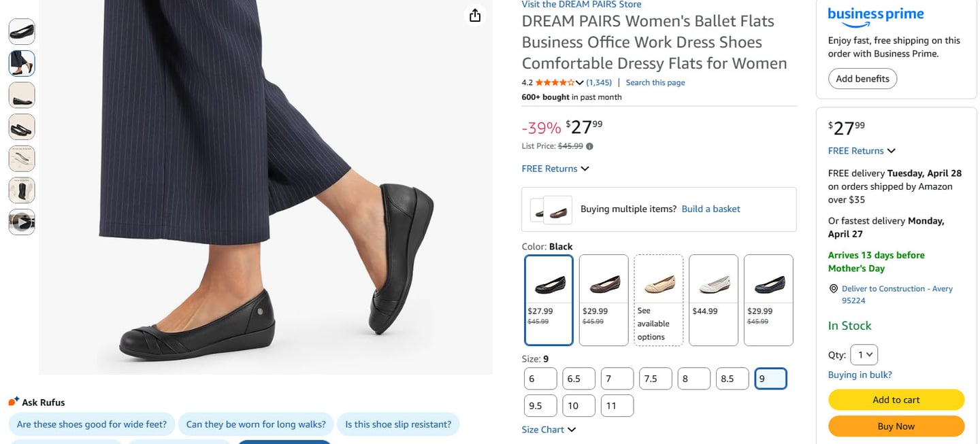Image resolution: width=980 pixels, height=444 pixels.
Task: Expand the Size Chart
Action: click(549, 430)
